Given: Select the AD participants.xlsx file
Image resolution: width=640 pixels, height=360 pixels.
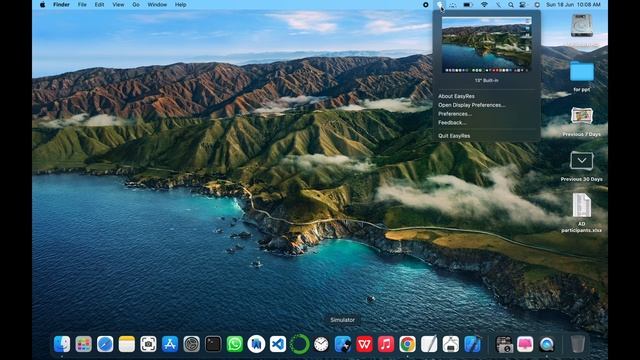Looking at the screenshot, I should coord(582,206).
